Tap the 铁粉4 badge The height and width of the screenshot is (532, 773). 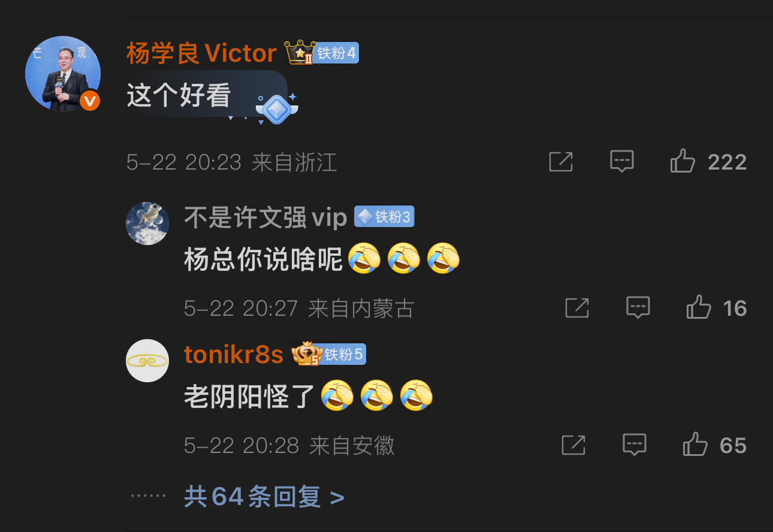click(335, 53)
